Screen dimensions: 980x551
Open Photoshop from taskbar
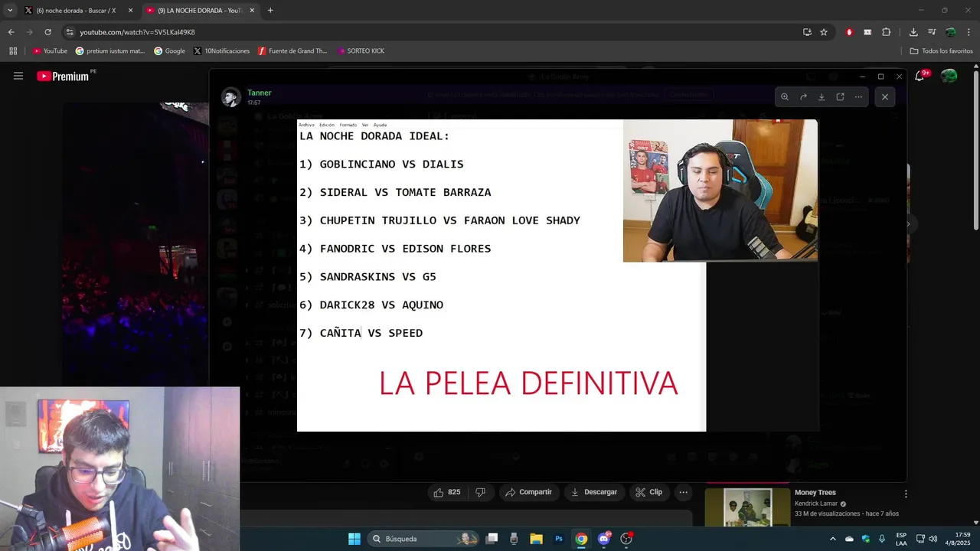click(x=559, y=539)
